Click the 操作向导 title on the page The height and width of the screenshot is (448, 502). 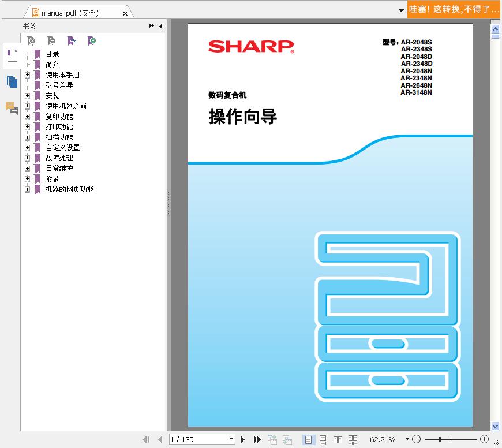click(x=243, y=116)
